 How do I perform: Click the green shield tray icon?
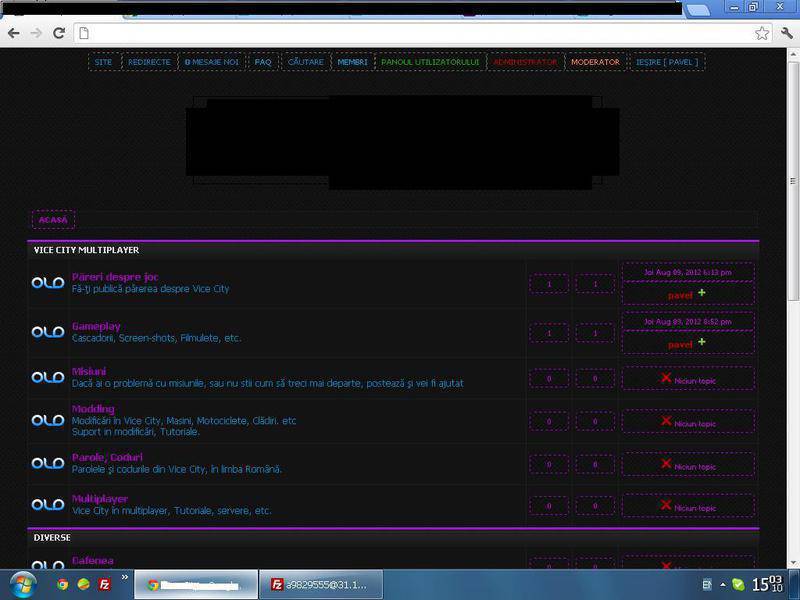click(x=738, y=585)
